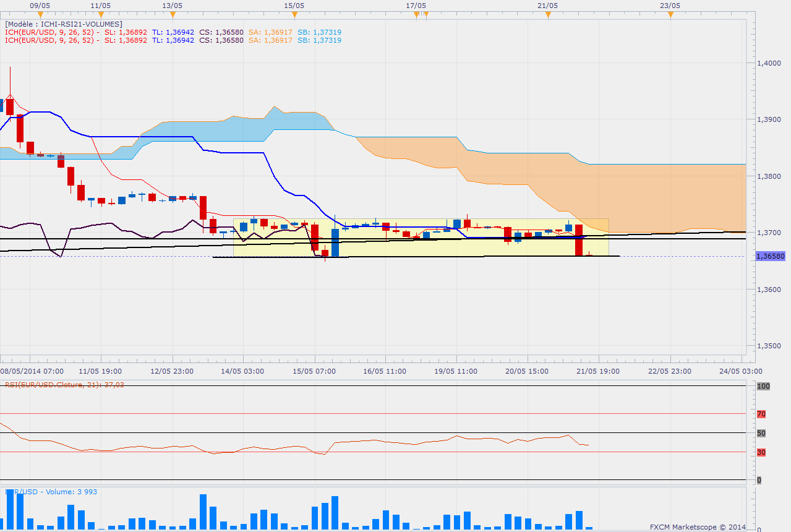Select the yellow highlighted consolidation rectangle

click(421, 237)
